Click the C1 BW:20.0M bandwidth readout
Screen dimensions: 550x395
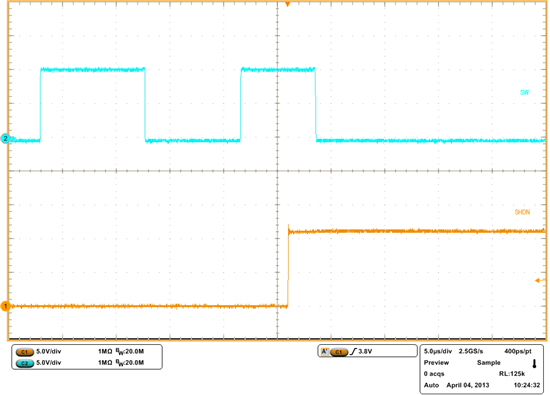click(x=130, y=352)
